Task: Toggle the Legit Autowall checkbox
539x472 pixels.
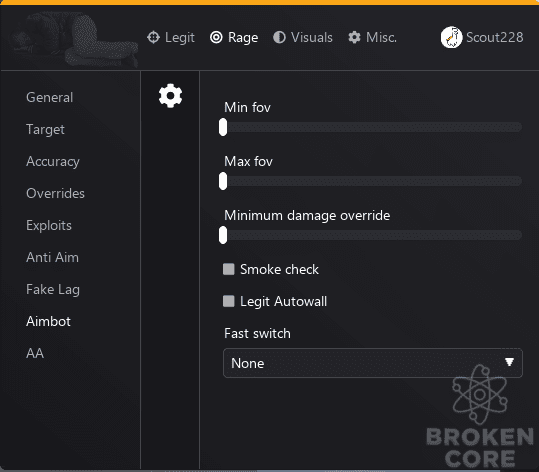Action: (229, 301)
